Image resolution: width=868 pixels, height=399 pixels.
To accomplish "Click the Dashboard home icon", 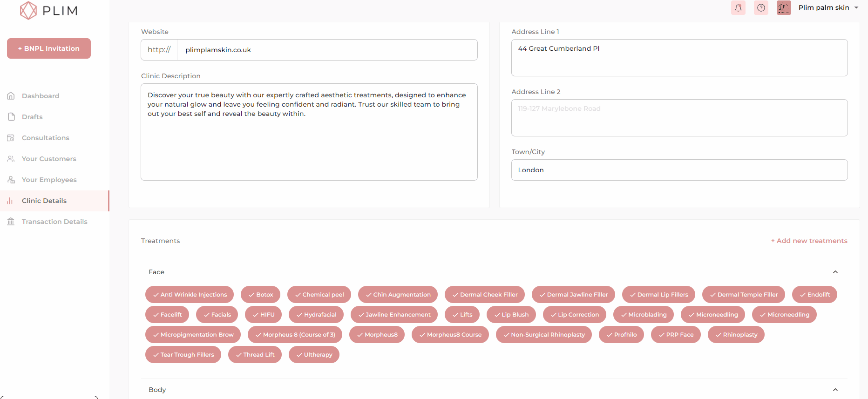I will click(11, 96).
